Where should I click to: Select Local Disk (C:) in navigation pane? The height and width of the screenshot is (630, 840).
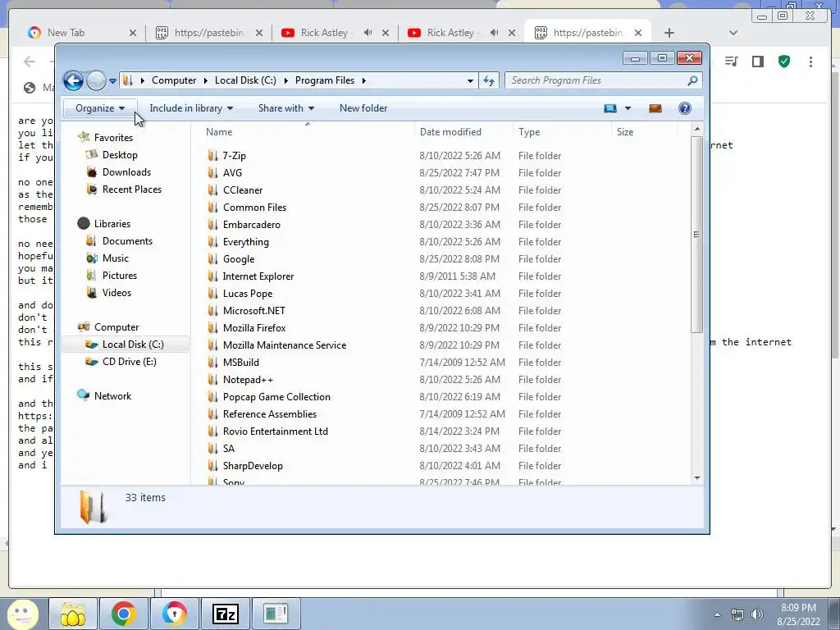[x=126, y=345]
